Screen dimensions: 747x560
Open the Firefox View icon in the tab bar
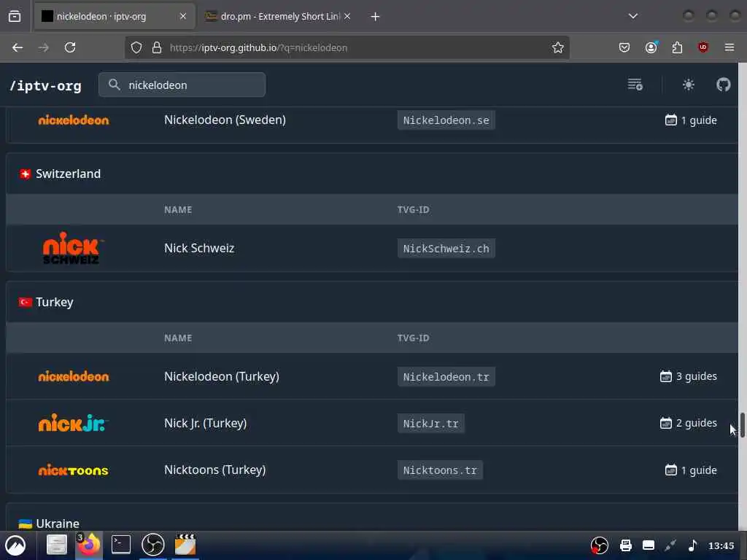[15, 16]
